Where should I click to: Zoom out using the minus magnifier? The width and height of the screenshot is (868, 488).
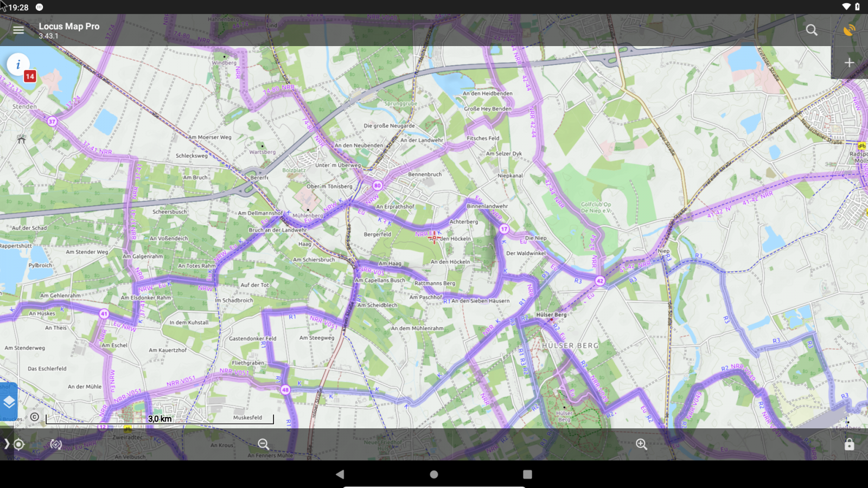264,445
